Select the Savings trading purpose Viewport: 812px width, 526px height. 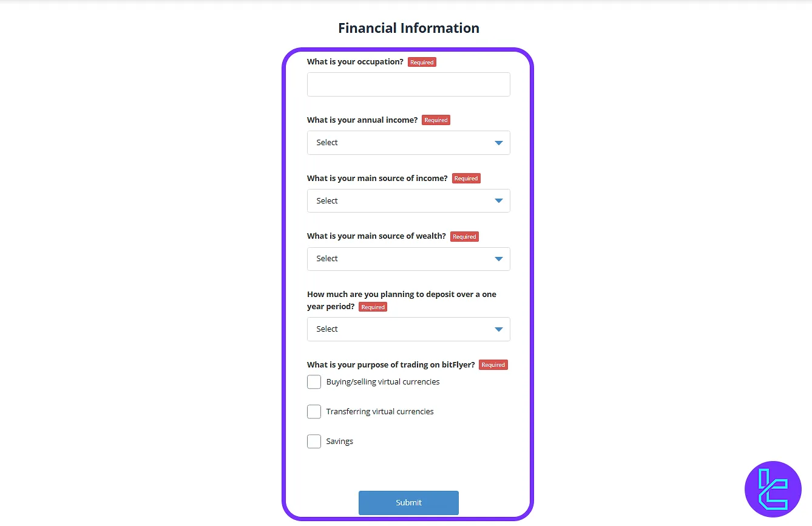point(314,441)
